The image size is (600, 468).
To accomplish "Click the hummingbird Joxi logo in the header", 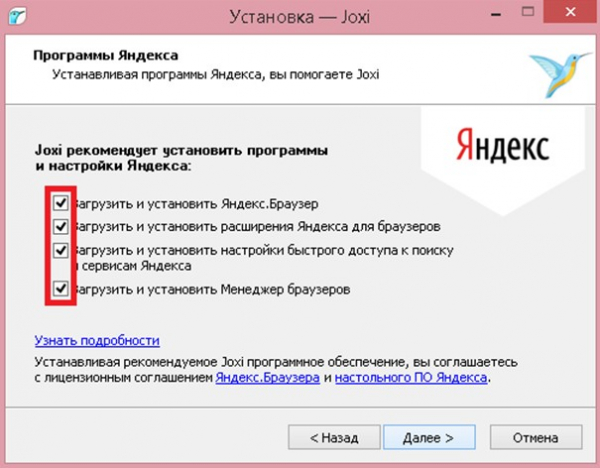I will coord(559,74).
